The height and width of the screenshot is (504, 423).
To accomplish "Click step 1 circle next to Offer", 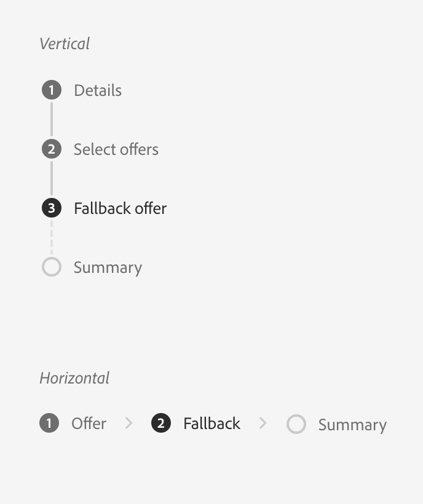I will click(49, 423).
